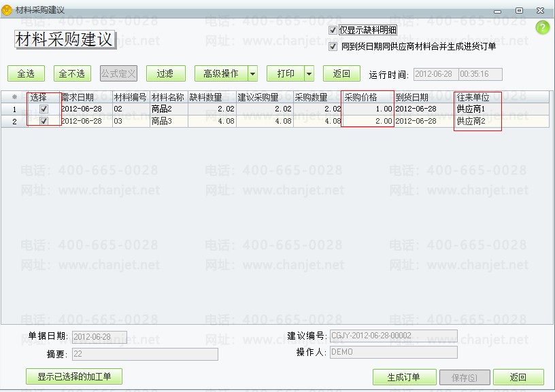
Task: Expand the 高级操作 dropdown arrow
Action: pos(252,73)
